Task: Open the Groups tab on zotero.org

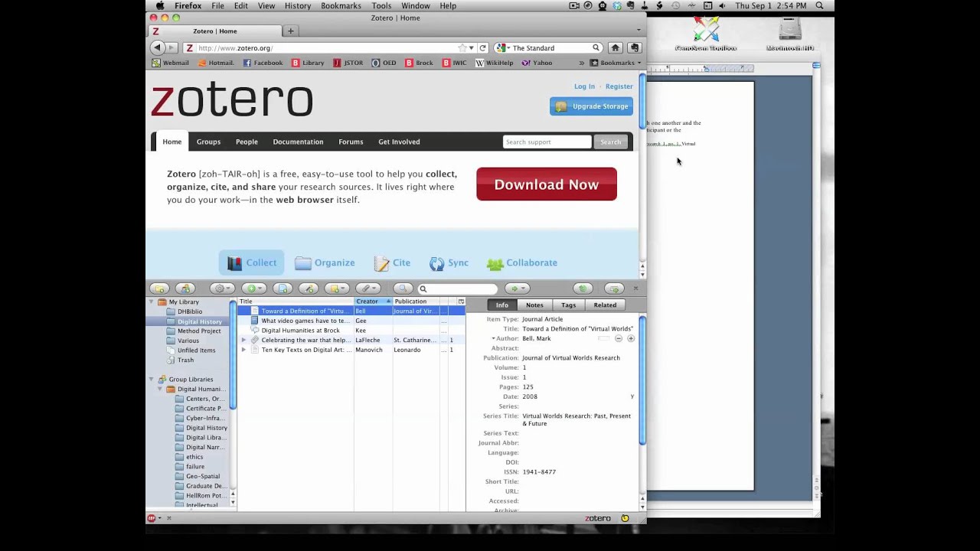Action: [208, 142]
